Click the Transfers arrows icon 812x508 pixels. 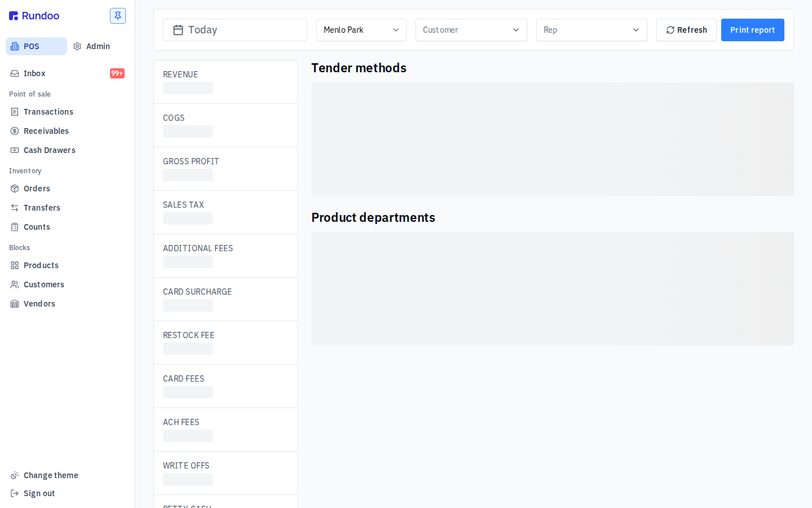tap(15, 208)
